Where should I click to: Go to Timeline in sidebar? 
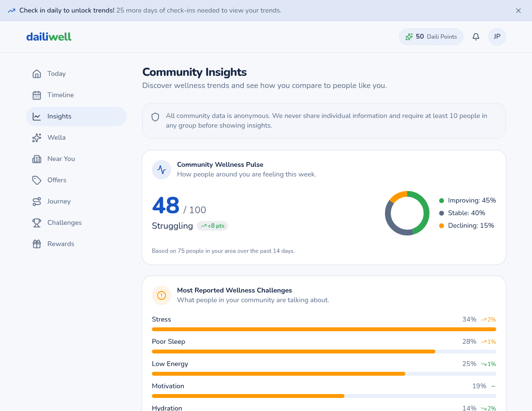pyautogui.click(x=76, y=95)
